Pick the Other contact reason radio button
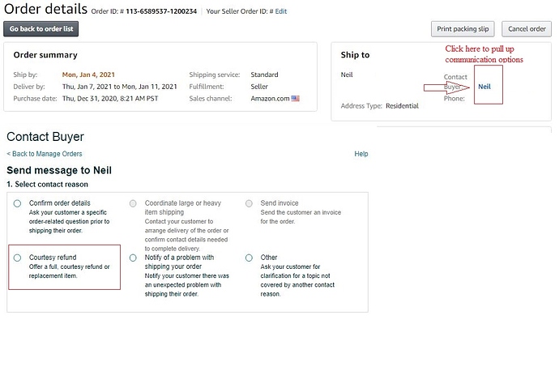Screen dimensions: 559x392 (x=249, y=258)
